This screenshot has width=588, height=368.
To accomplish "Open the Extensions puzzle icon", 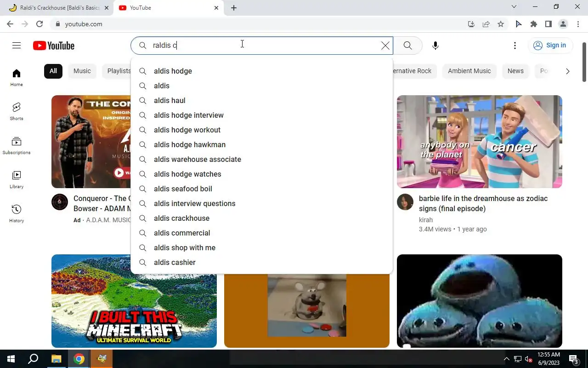I will pyautogui.click(x=534, y=24).
